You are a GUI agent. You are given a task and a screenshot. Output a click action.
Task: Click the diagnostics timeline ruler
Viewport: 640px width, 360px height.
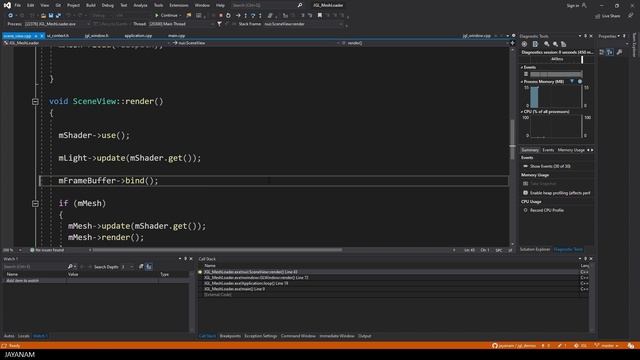click(x=557, y=59)
